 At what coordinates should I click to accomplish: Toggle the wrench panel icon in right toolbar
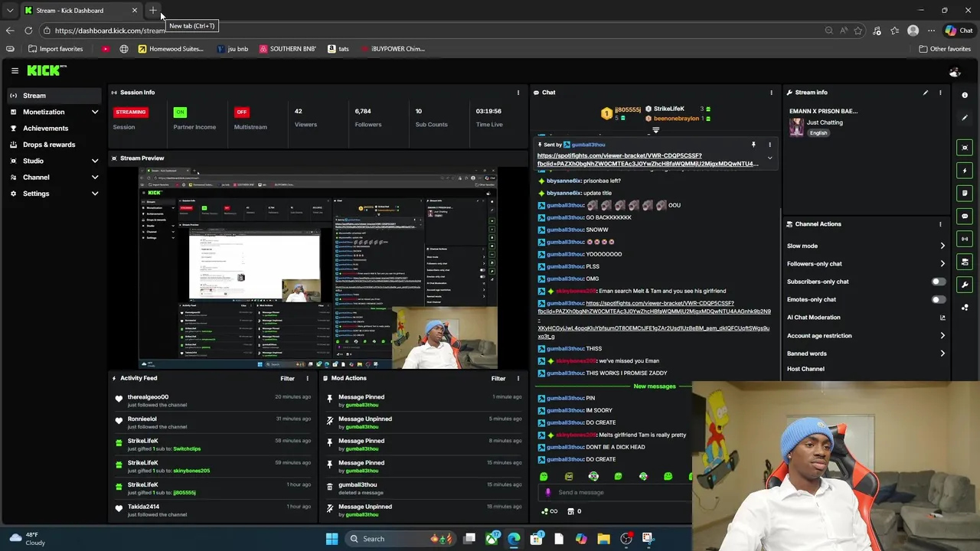tap(965, 285)
